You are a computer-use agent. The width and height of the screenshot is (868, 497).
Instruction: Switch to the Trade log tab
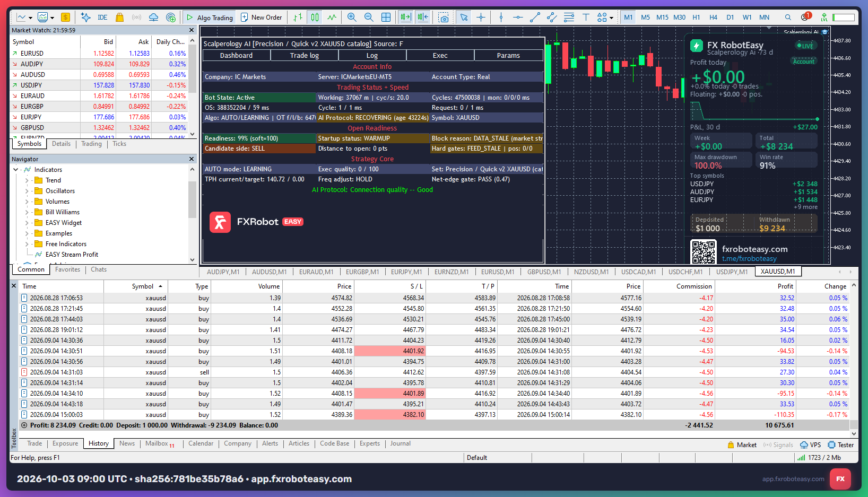click(x=305, y=55)
